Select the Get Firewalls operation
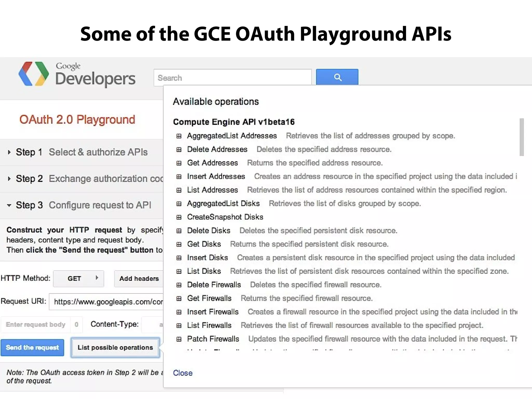The height and width of the screenshot is (399, 532). 209,298
